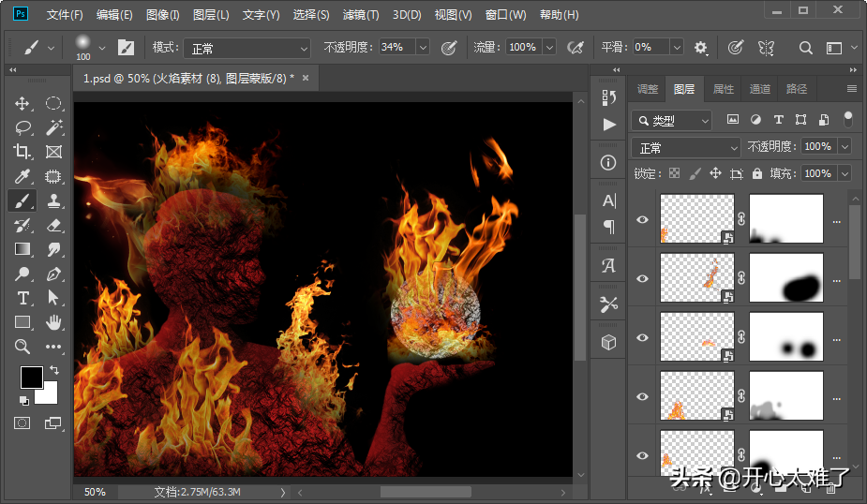Select the Lasso tool
This screenshot has height=504, width=867.
tap(22, 127)
